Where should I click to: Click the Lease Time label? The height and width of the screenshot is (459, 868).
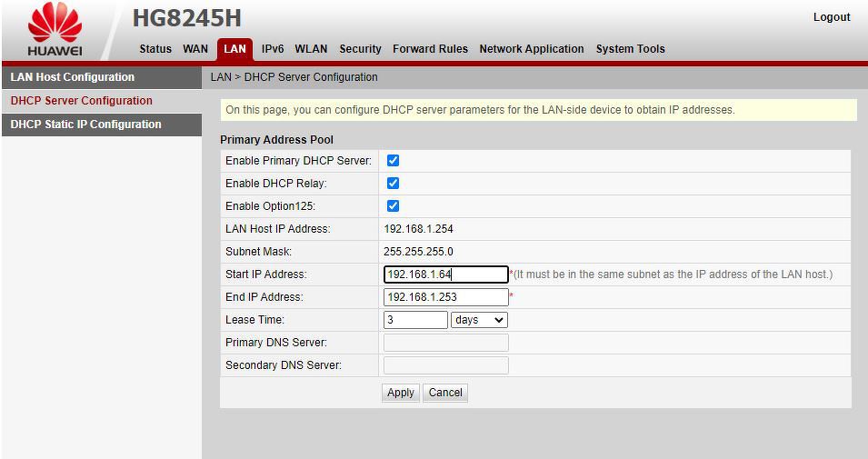coord(254,319)
